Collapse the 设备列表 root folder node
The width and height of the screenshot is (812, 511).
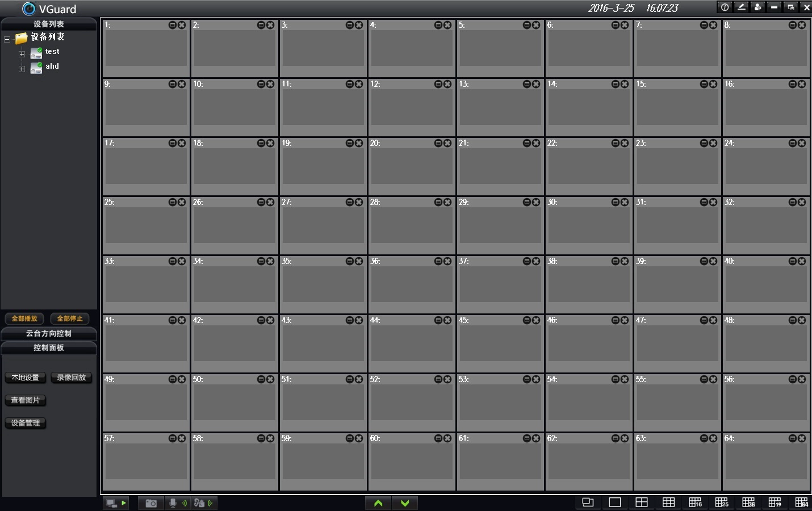(x=7, y=40)
